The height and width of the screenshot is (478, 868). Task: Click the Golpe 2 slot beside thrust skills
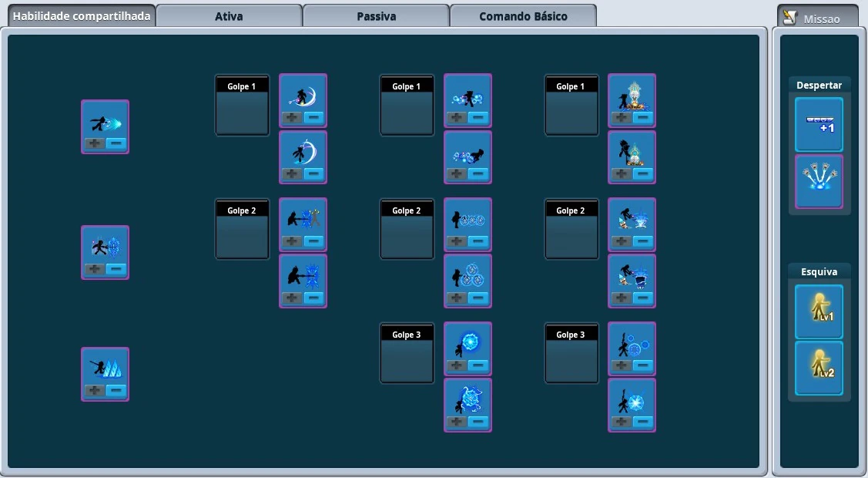coord(242,229)
